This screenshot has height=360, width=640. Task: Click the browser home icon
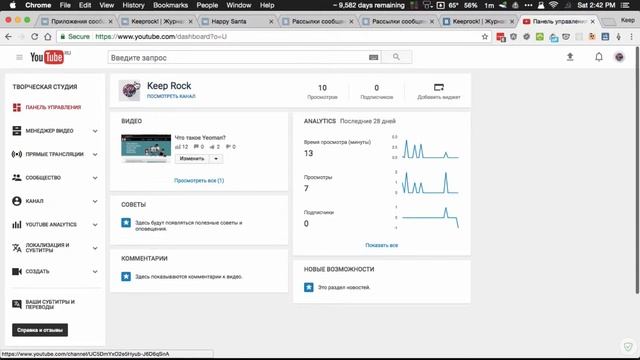(48, 37)
